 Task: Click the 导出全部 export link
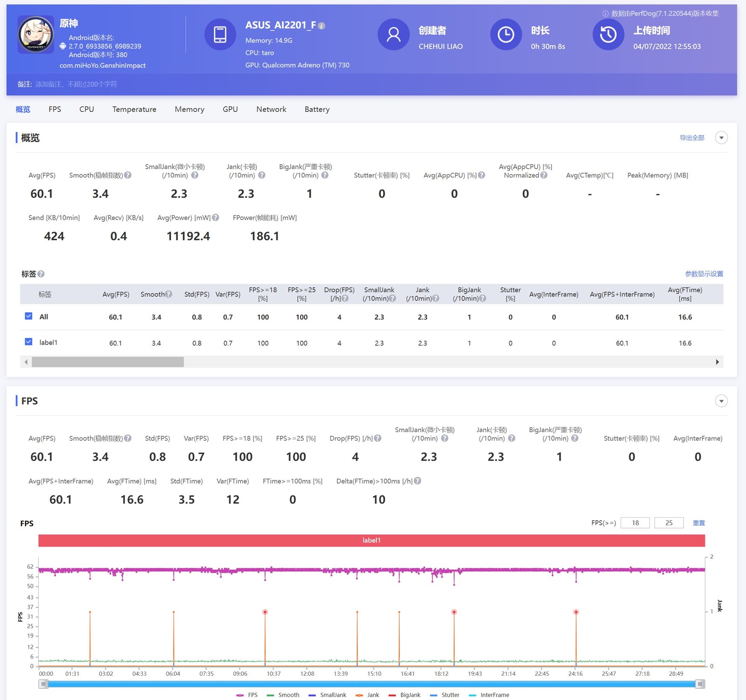point(691,138)
